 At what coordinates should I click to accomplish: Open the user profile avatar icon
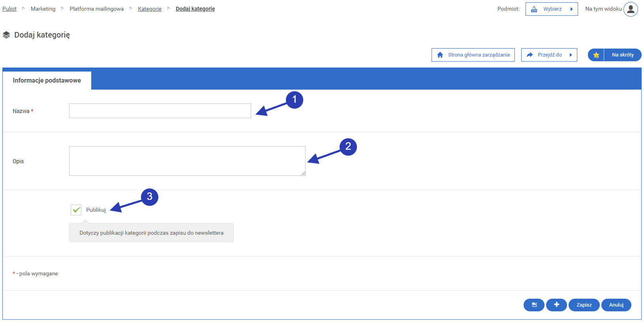pos(631,9)
